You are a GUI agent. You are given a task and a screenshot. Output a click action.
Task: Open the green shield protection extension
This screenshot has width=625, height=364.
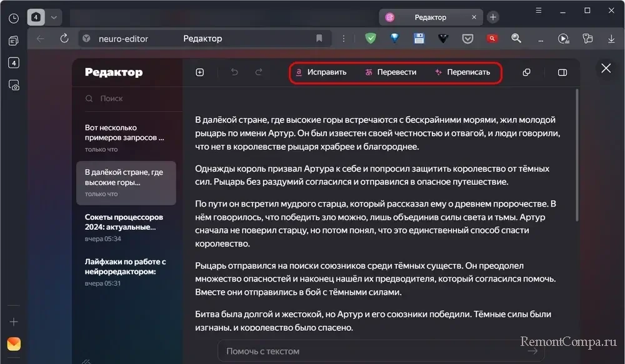[x=371, y=39]
